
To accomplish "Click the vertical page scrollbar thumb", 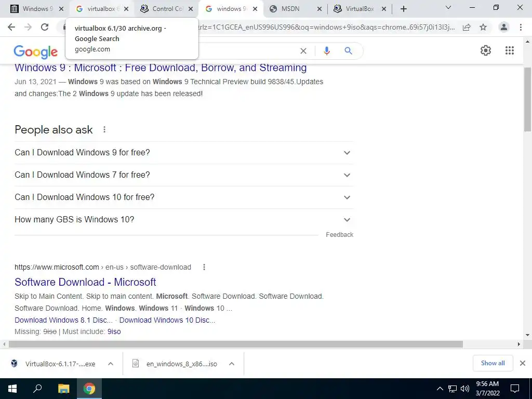I will tap(527, 99).
